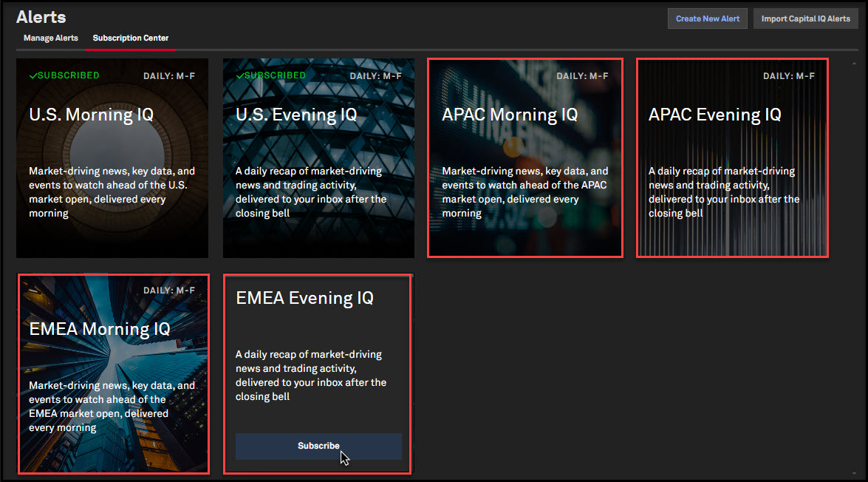This screenshot has height=482, width=868.
Task: Click Import Capital IQ Alerts button
Action: (805, 18)
